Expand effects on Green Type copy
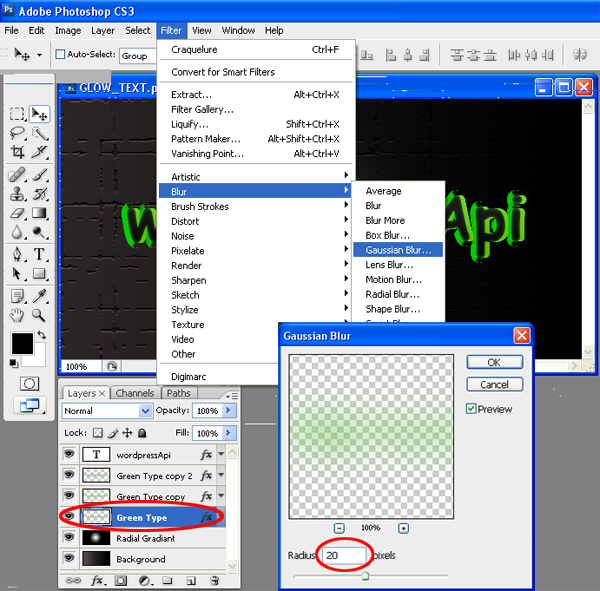The width and height of the screenshot is (600, 591). pos(221,496)
